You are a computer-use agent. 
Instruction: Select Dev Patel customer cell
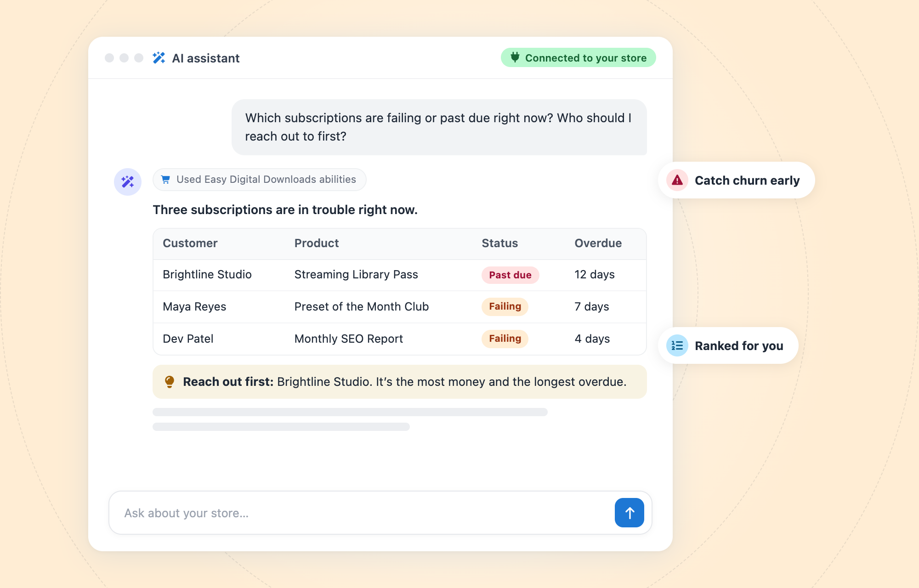[188, 339]
